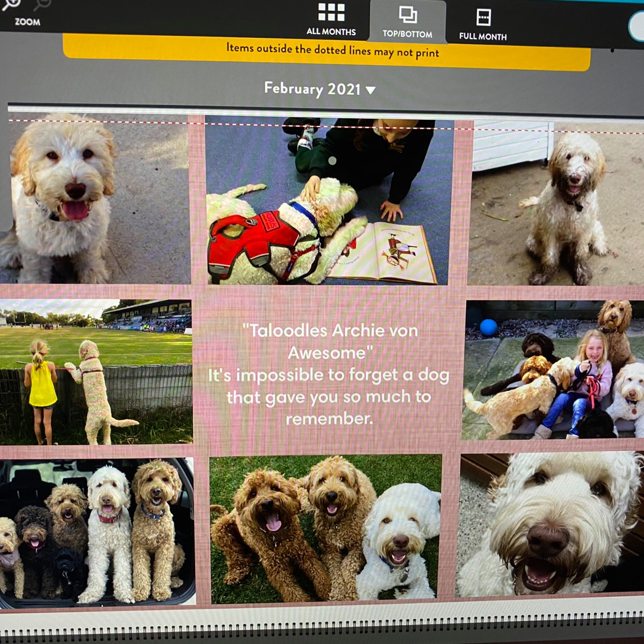This screenshot has height=644, width=644.
Task: Select the photo of the smiling girl with dogs
Action: click(x=553, y=369)
